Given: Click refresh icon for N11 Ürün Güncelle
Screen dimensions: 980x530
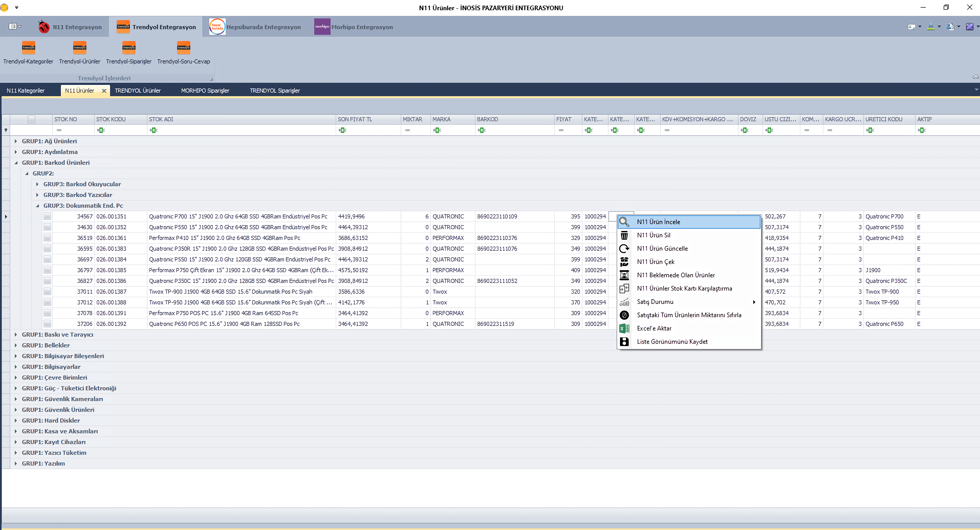Looking at the screenshot, I should tap(624, 248).
